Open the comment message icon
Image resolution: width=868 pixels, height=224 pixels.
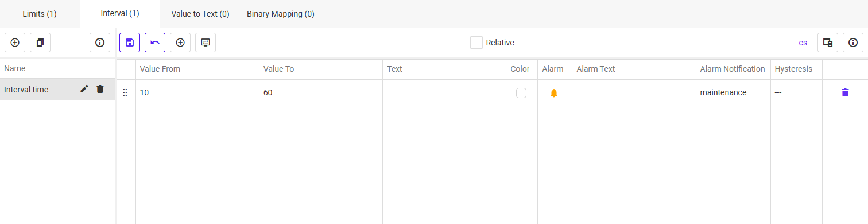[x=206, y=43]
